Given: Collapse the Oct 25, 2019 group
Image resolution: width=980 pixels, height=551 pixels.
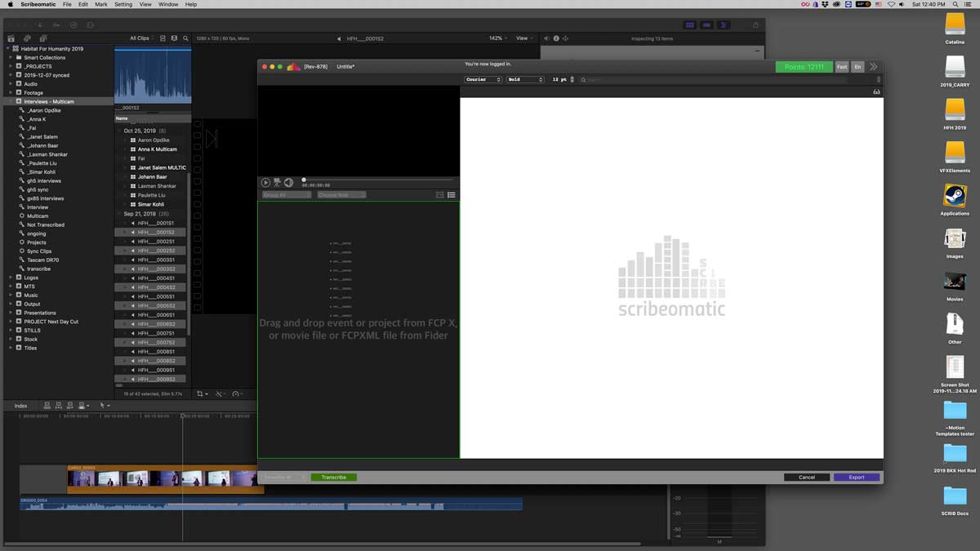Looking at the screenshot, I should (x=119, y=131).
